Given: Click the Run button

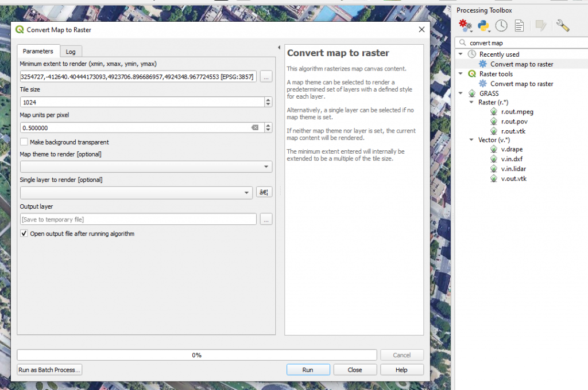Looking at the screenshot, I should [x=308, y=370].
